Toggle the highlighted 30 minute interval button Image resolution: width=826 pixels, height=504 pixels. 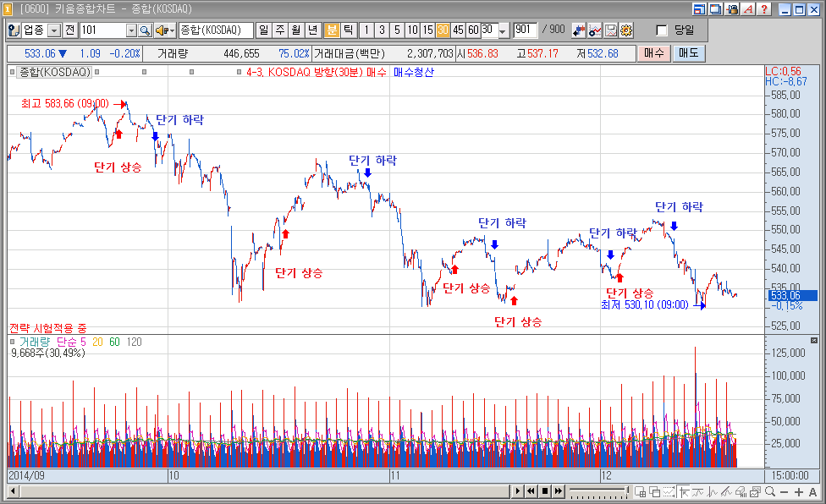pos(443,30)
